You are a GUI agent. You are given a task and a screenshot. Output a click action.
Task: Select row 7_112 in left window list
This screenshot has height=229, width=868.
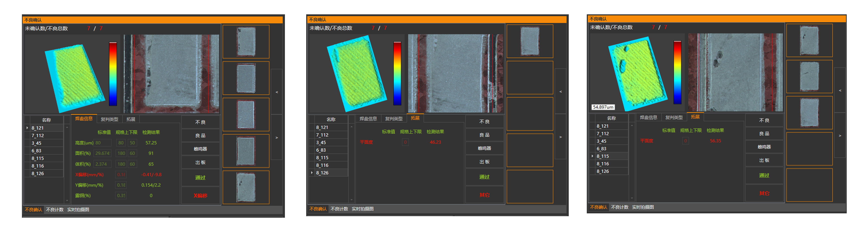click(46, 136)
